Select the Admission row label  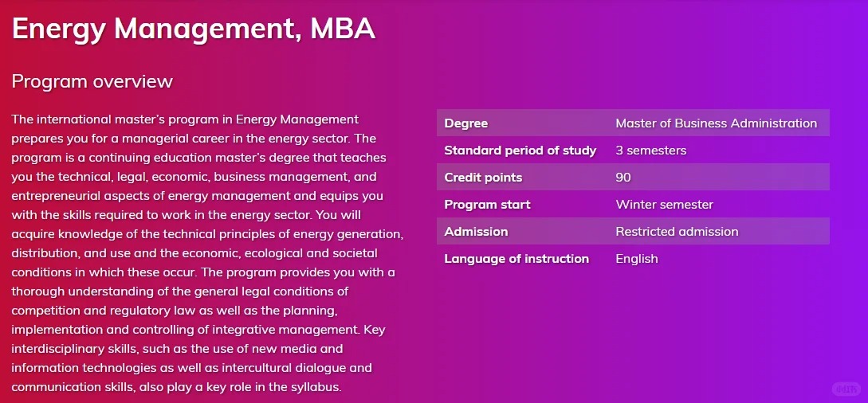click(476, 232)
